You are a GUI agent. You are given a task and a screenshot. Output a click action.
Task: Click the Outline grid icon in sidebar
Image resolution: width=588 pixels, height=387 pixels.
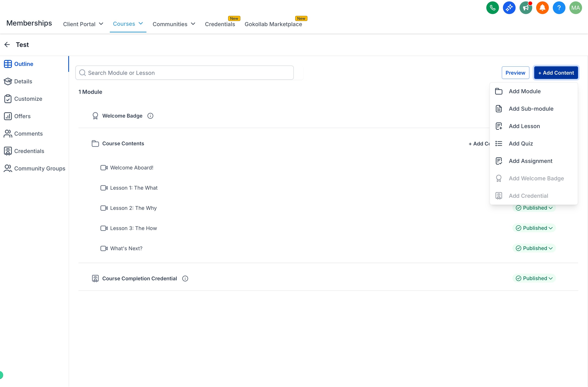pos(8,64)
